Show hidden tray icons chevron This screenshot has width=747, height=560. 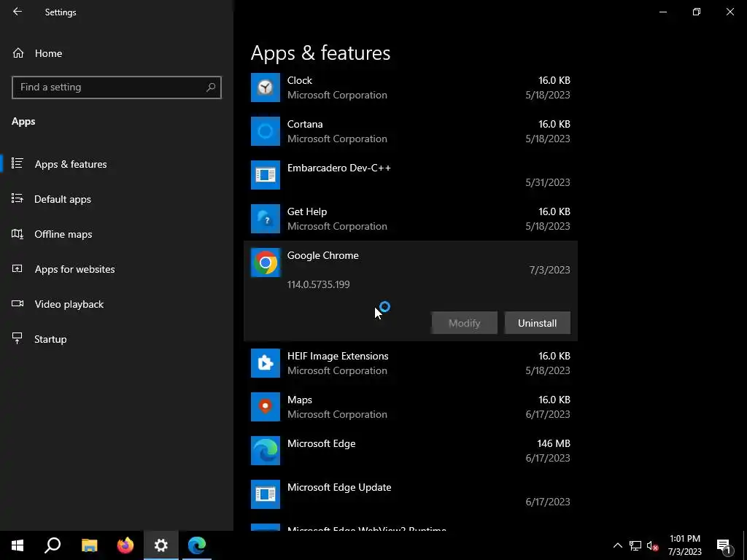point(617,545)
